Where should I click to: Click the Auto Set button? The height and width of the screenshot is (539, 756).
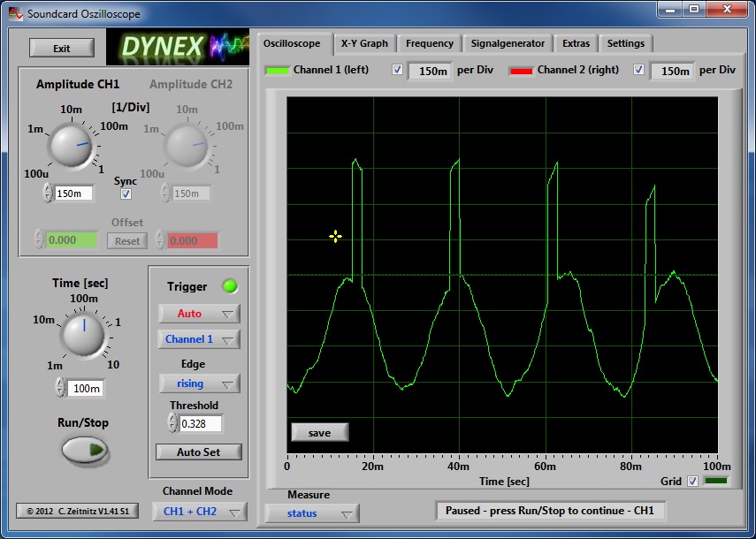[x=198, y=452]
